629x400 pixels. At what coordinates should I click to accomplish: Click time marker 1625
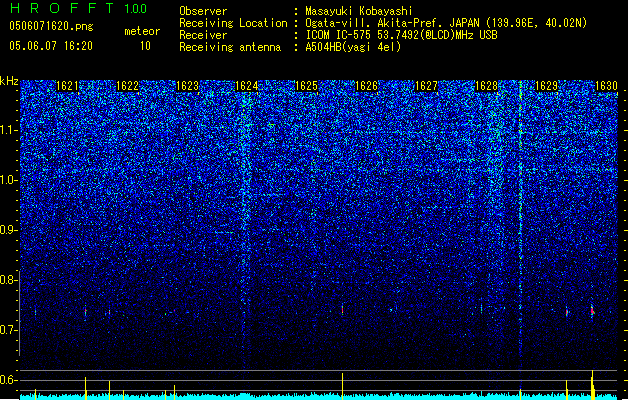pyautogui.click(x=306, y=86)
